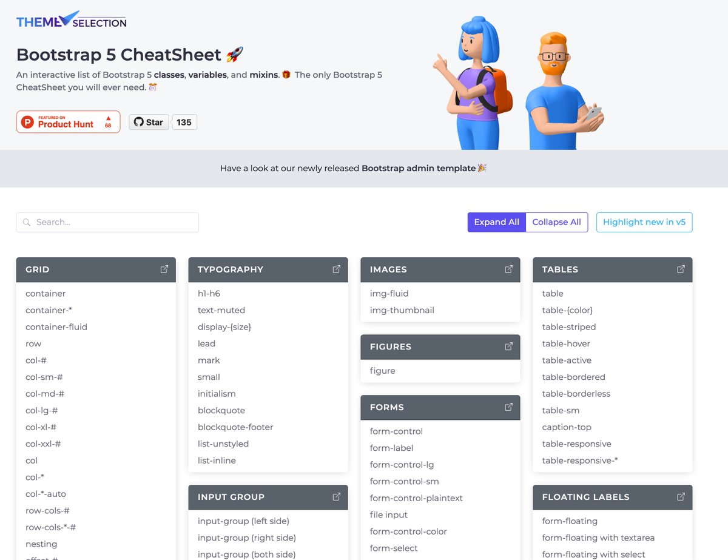Select the table-{color} entry
Viewport: 728px width, 560px height.
567,310
